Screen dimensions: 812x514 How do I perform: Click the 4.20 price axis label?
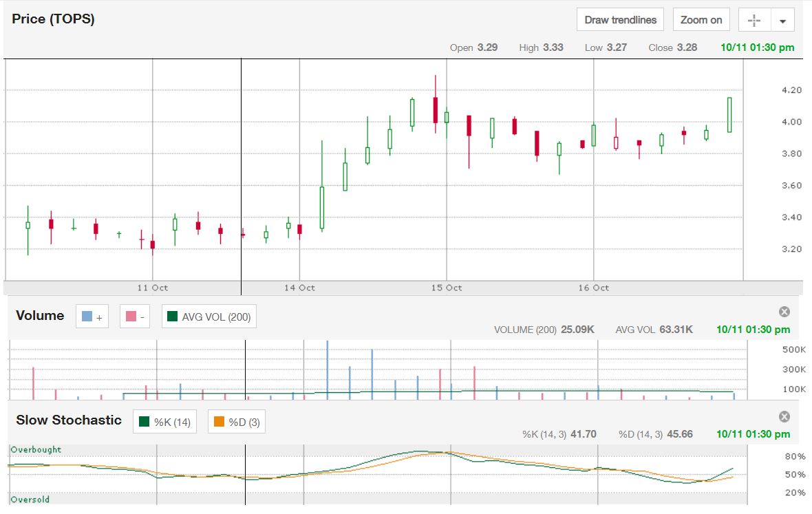pos(772,90)
